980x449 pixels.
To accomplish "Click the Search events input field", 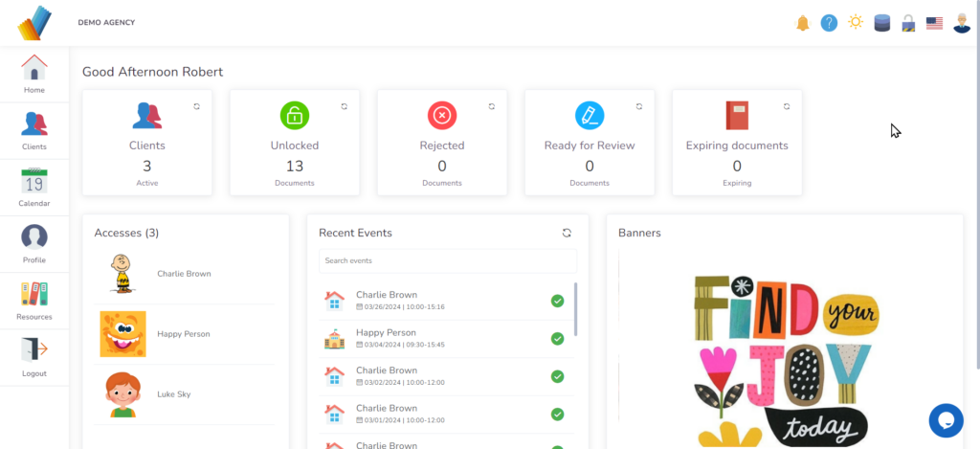I will [448, 260].
